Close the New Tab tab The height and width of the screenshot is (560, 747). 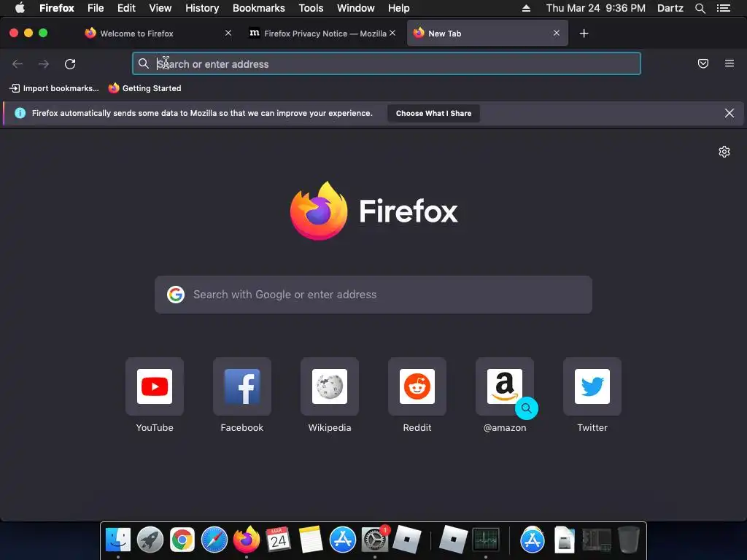(557, 33)
